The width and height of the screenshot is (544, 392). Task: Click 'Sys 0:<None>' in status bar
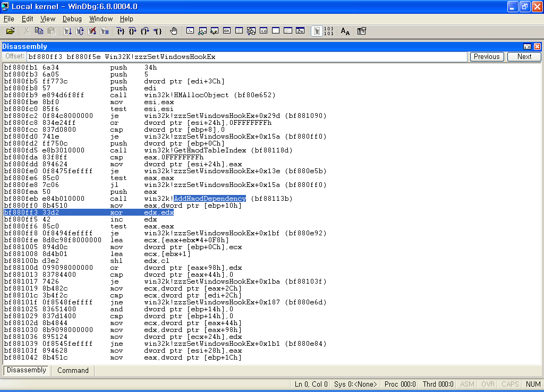pyautogui.click(x=355, y=384)
